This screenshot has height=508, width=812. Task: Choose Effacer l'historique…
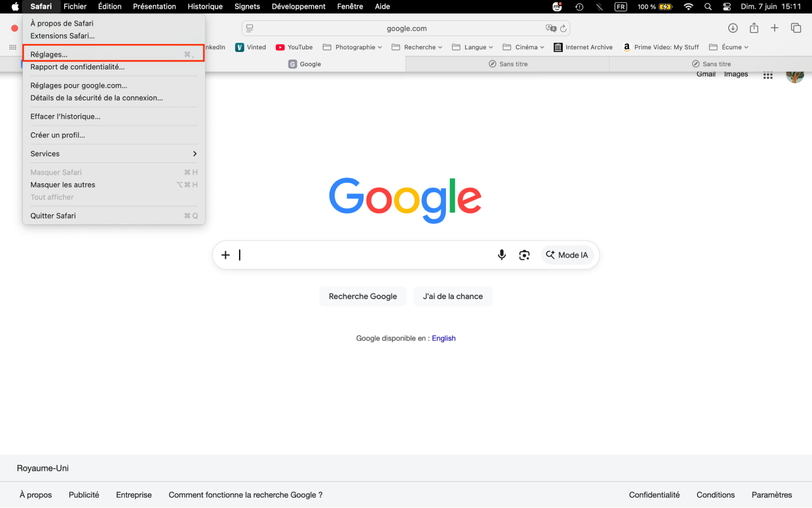coord(114,116)
